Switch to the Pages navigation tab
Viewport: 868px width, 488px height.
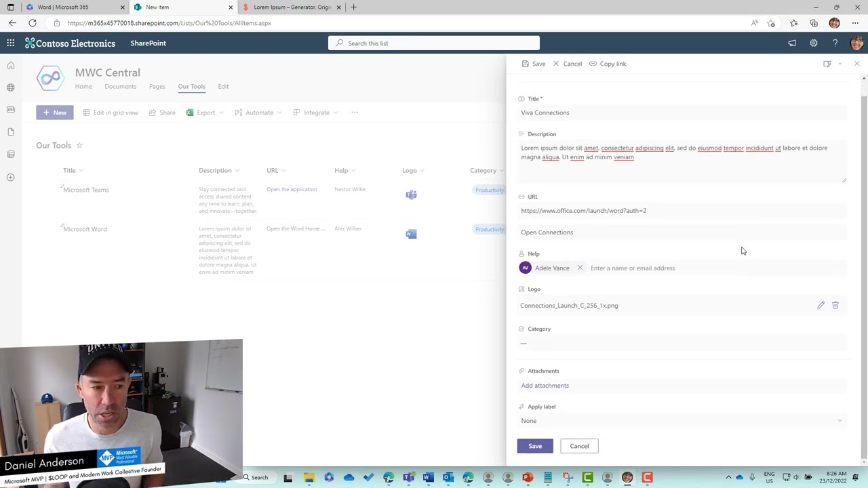click(x=157, y=86)
